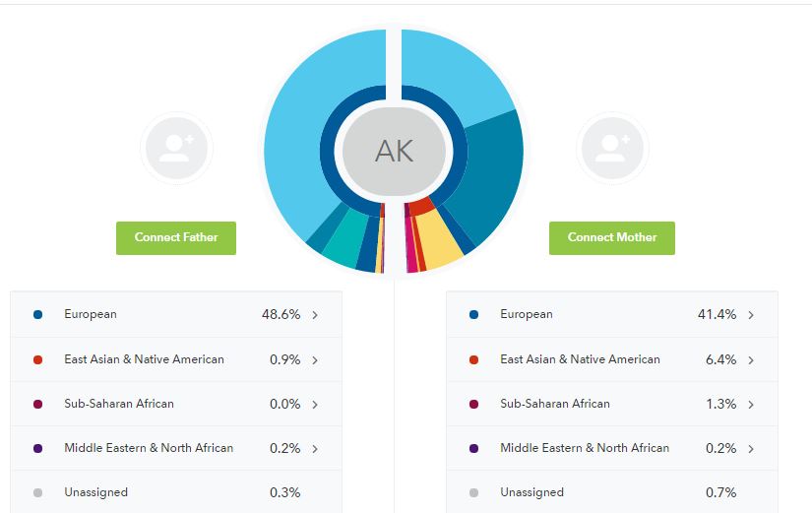
Task: Expand father's Middle Eastern & North African chevron
Action: (315, 449)
